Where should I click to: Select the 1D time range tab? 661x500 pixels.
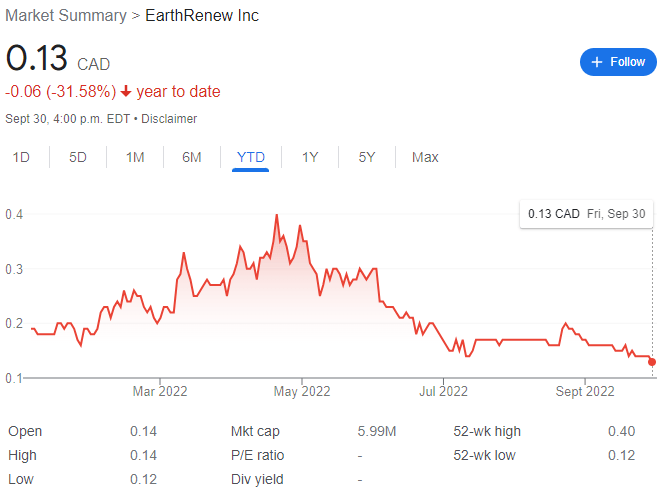(21, 157)
